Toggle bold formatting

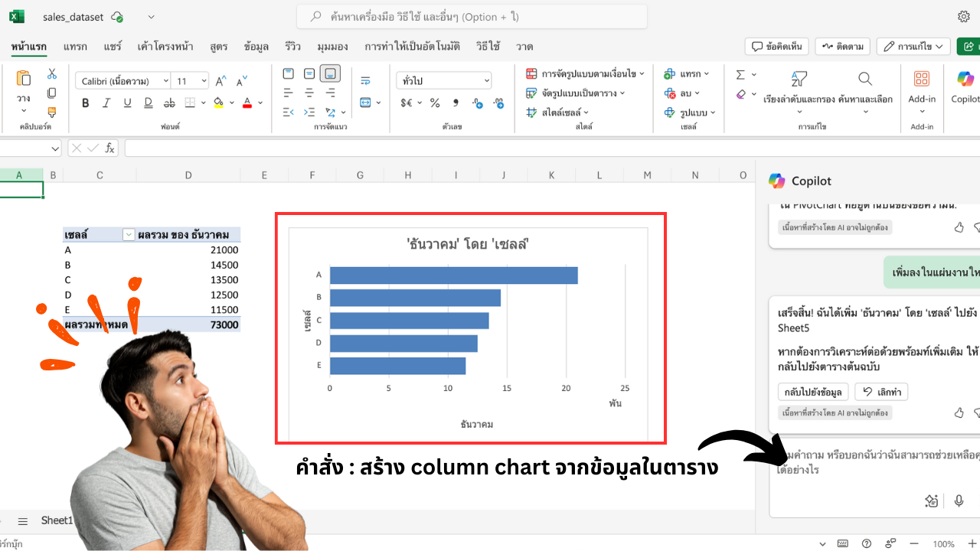[x=86, y=103]
